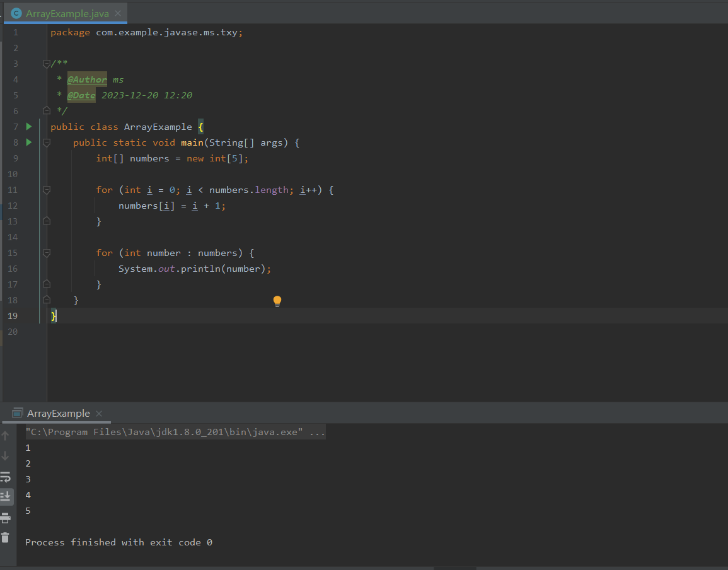Click closing brace on line 19

[x=54, y=316]
